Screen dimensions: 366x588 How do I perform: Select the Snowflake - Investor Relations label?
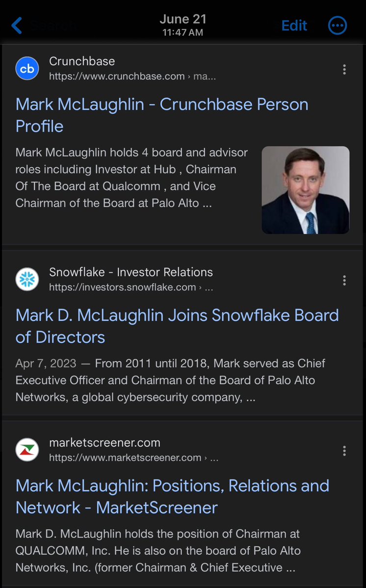[131, 272]
